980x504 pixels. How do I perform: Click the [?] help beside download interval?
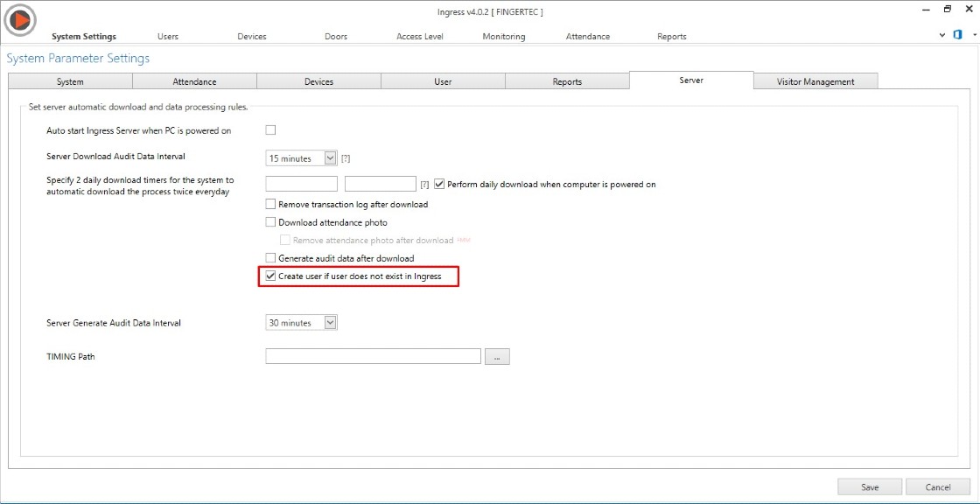coord(346,159)
